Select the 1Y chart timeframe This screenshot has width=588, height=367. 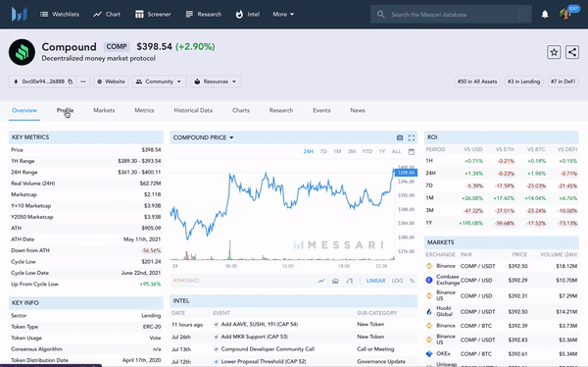tap(382, 152)
